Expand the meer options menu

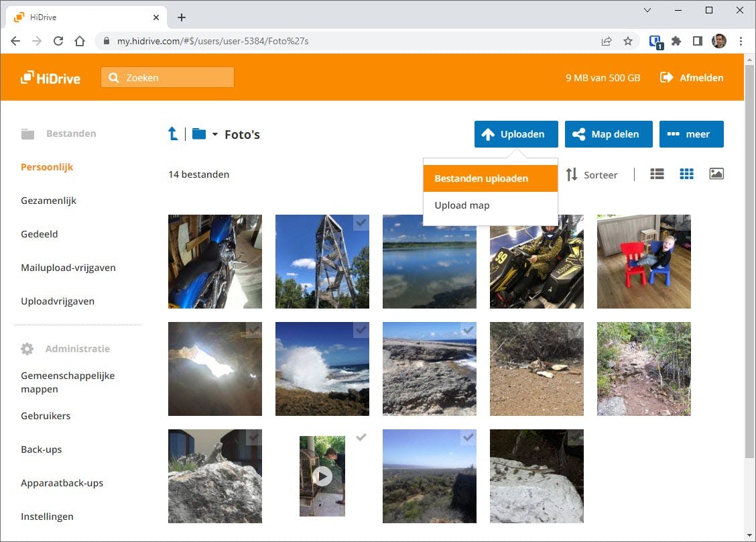coord(691,133)
